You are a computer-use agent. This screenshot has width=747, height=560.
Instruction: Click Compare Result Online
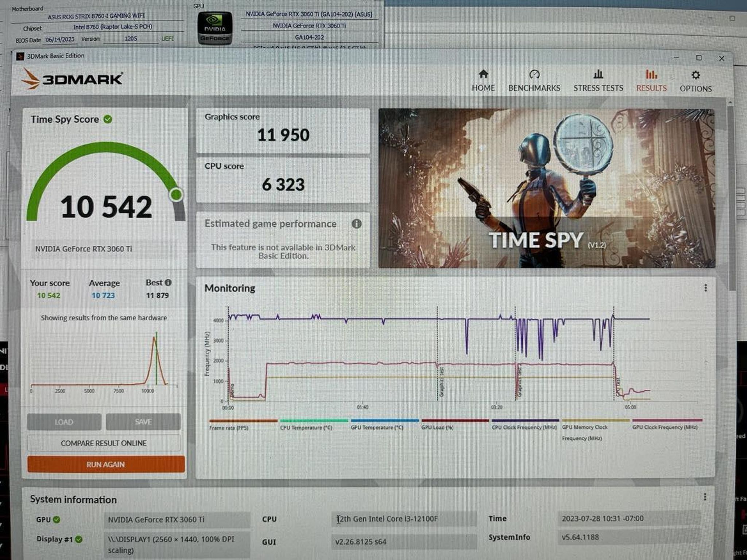(x=104, y=443)
